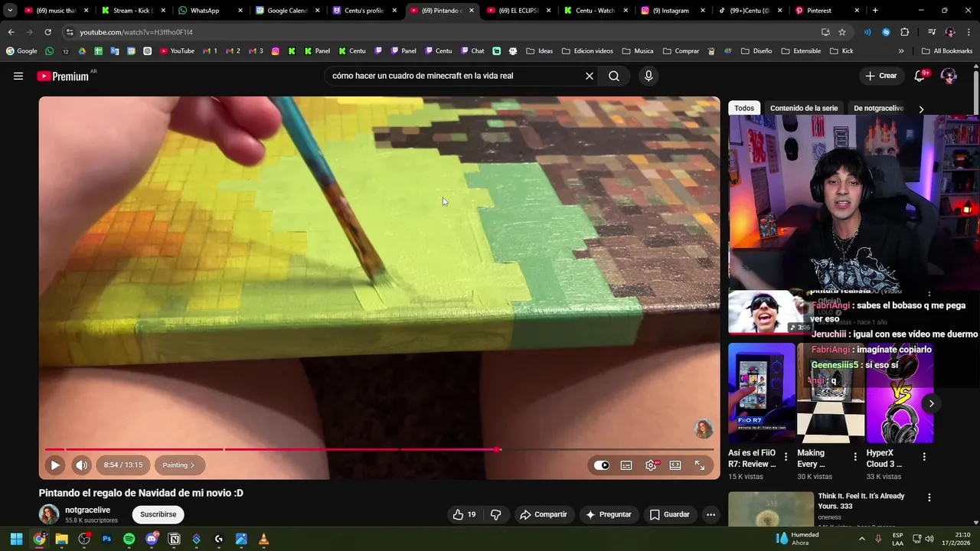Open Instagram bookmark icon
980x551 pixels.
[276, 51]
